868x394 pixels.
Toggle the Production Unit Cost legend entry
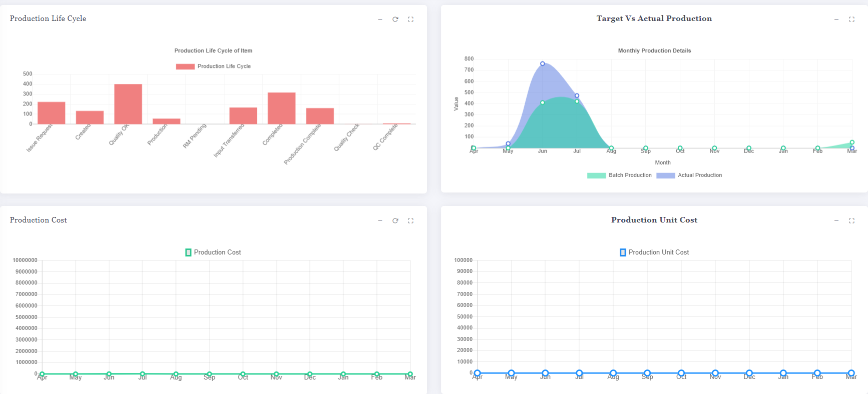[x=654, y=252]
